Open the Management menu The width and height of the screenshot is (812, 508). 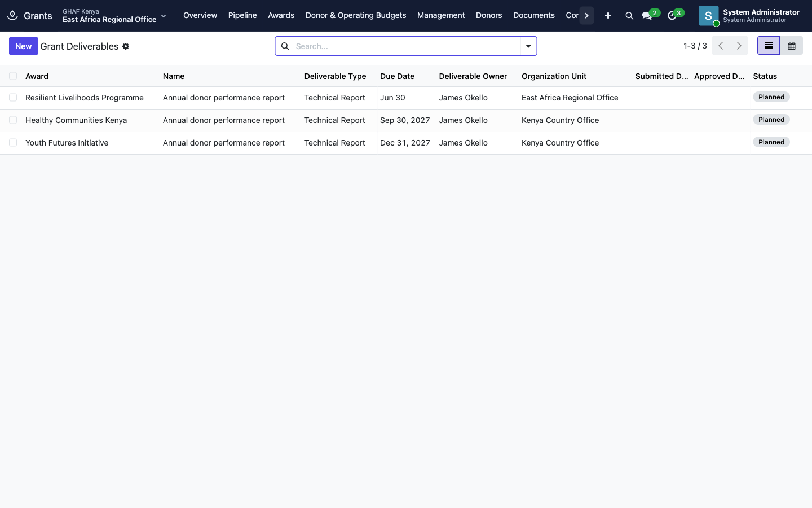pos(441,16)
